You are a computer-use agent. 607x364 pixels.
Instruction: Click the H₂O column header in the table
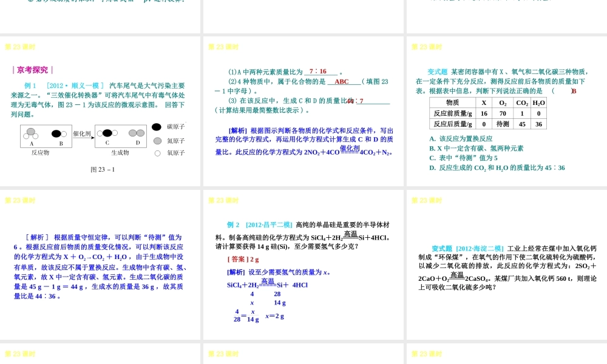538,103
